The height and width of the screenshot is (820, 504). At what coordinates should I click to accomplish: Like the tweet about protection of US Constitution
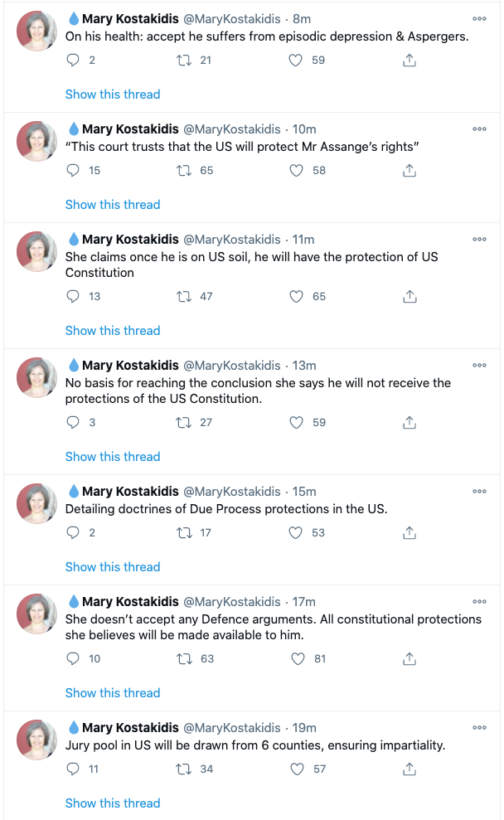[x=297, y=297]
